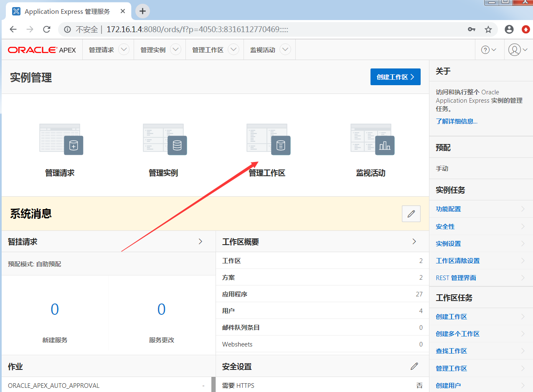
Task: Click the site info 不安全 icon
Action: pos(67,30)
